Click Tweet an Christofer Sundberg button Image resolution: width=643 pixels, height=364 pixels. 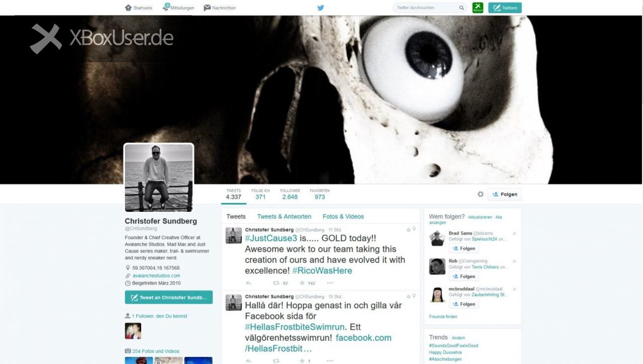pos(169,297)
